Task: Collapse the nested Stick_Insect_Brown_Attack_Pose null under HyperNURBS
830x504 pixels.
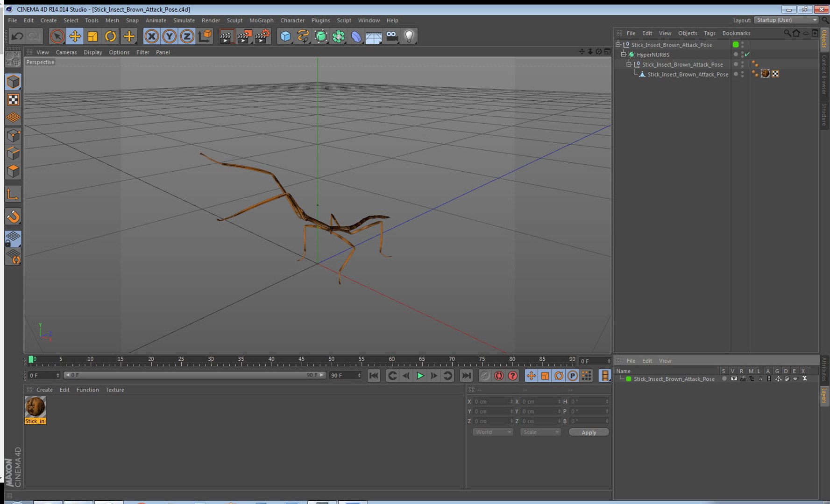Action: pos(629,64)
